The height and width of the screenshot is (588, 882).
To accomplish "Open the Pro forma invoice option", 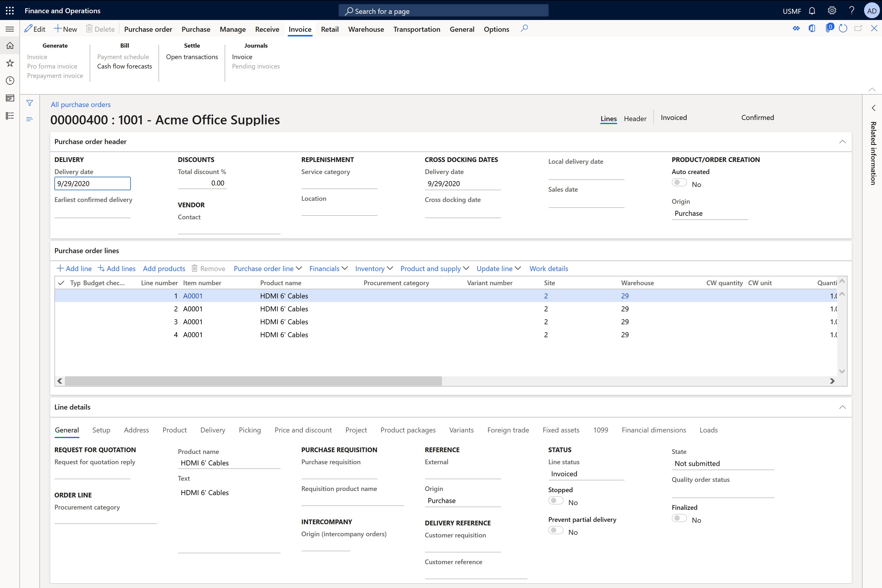I will click(x=52, y=66).
